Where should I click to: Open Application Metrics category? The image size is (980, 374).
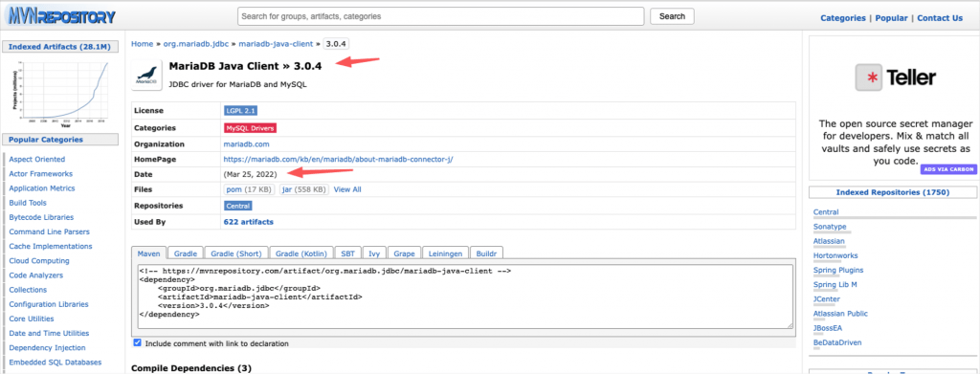tap(42, 187)
